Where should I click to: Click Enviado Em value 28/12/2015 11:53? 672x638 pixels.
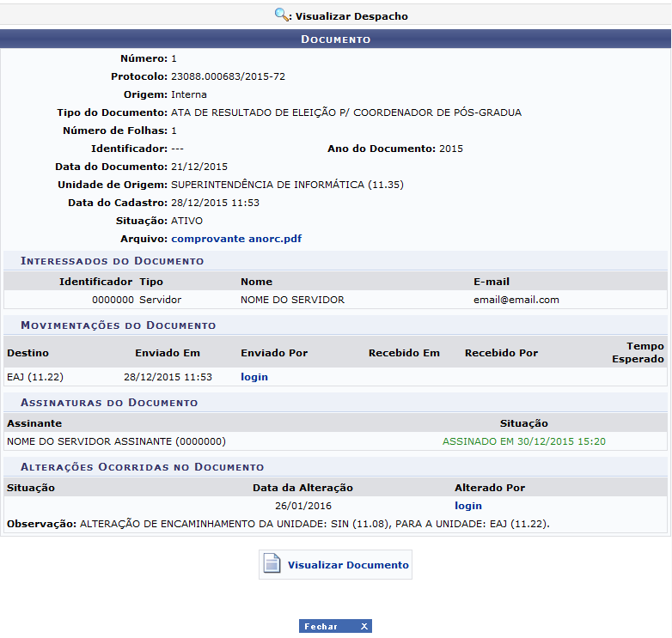[168, 377]
